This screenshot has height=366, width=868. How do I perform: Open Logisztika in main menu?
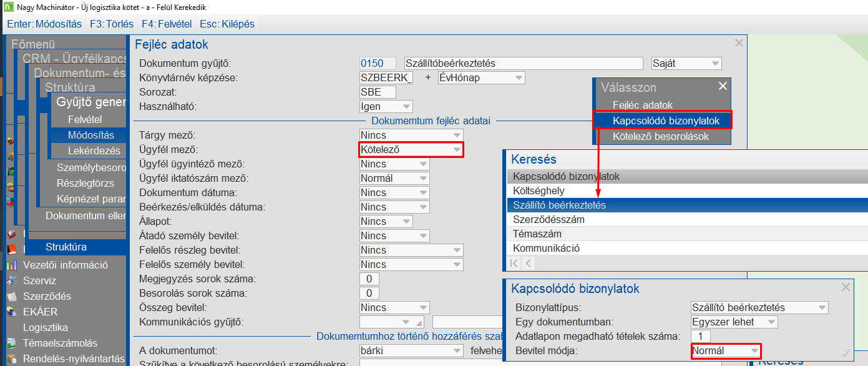[46, 327]
